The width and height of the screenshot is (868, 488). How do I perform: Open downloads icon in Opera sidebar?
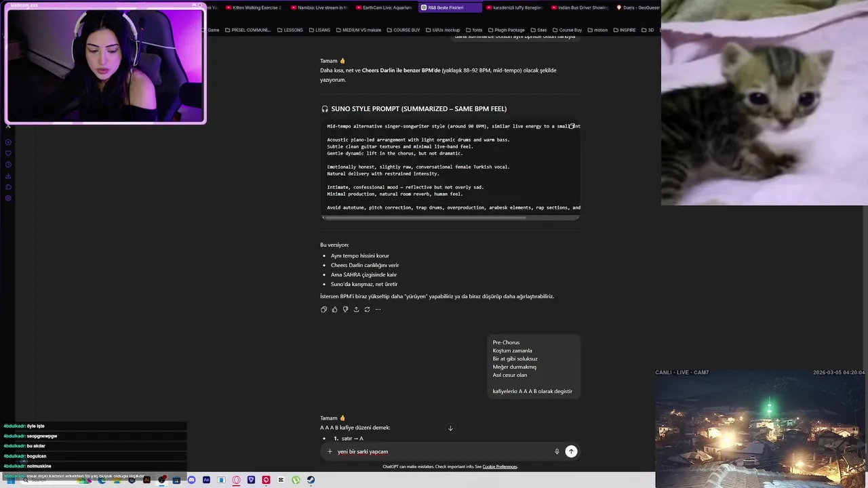tap(8, 176)
